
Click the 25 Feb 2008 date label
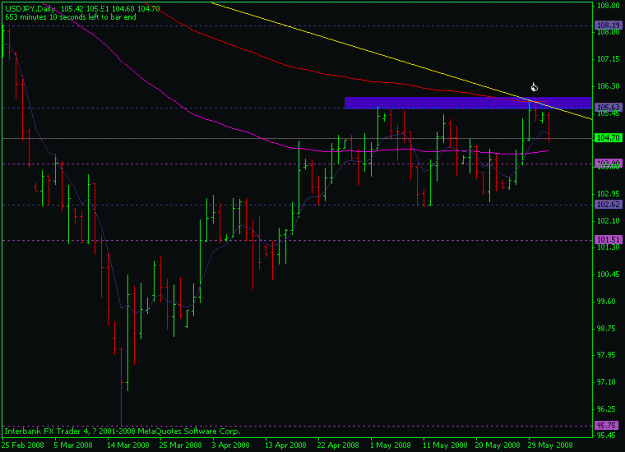23,445
